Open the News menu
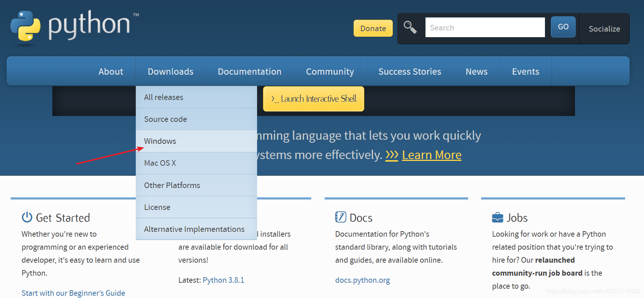This screenshot has height=298, width=644. 477,71
